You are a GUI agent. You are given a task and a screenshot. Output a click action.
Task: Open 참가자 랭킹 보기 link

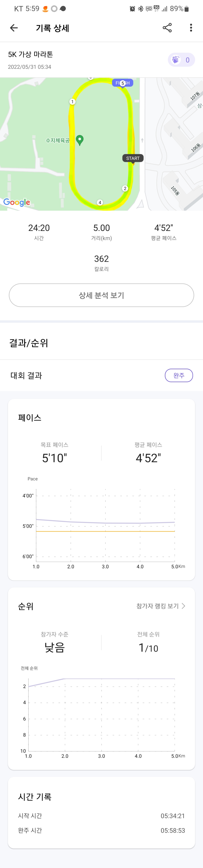click(157, 606)
